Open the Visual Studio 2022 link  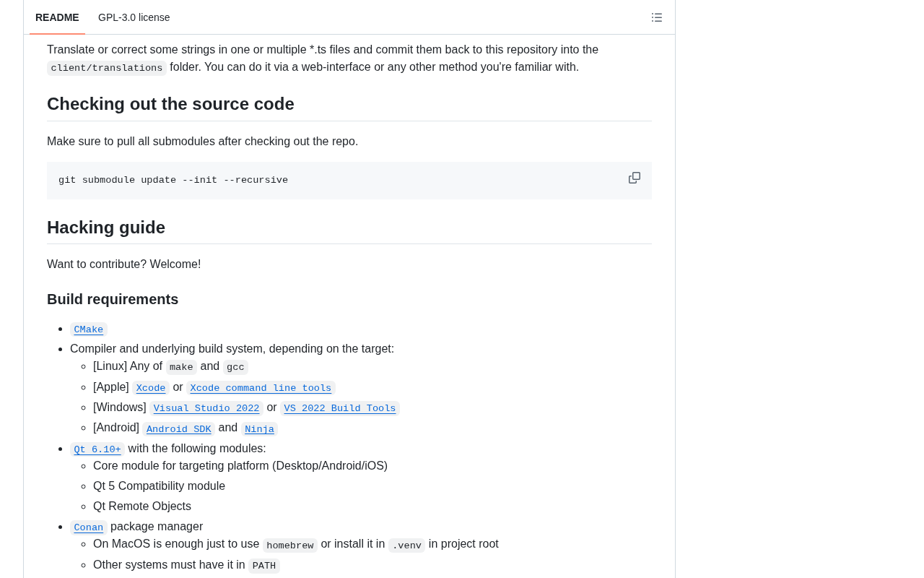pos(206,408)
